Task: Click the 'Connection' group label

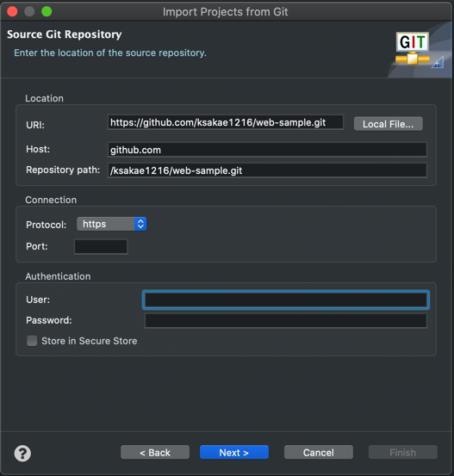Action: point(51,200)
